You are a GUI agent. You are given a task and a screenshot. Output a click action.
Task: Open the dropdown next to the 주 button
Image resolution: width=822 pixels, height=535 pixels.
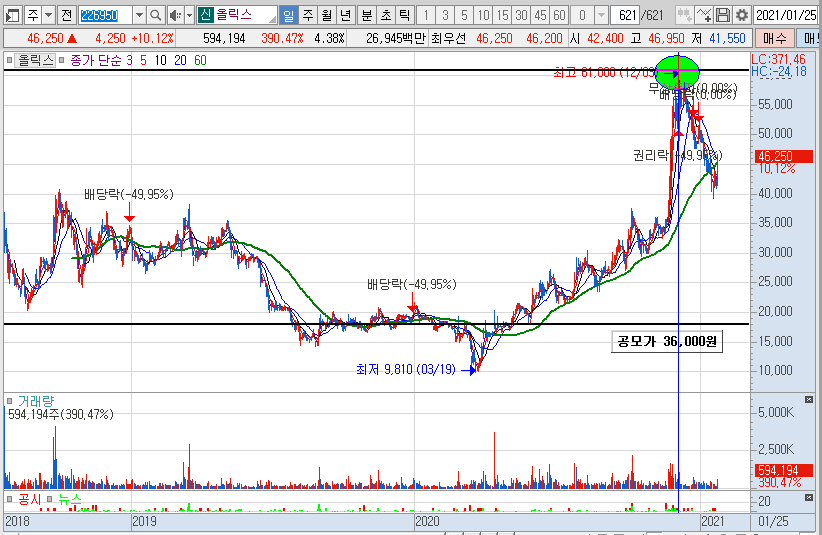(x=47, y=15)
